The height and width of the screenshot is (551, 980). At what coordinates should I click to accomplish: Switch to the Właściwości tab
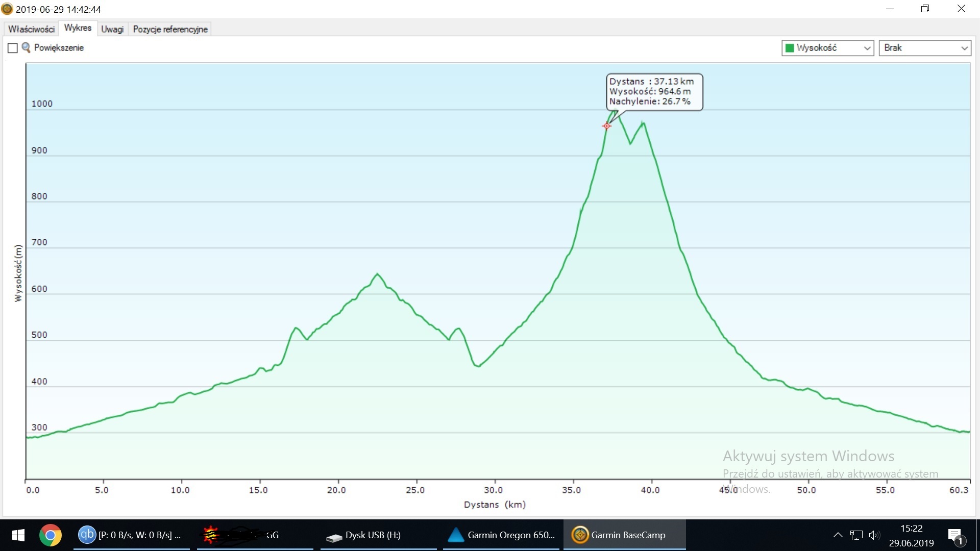pyautogui.click(x=31, y=29)
